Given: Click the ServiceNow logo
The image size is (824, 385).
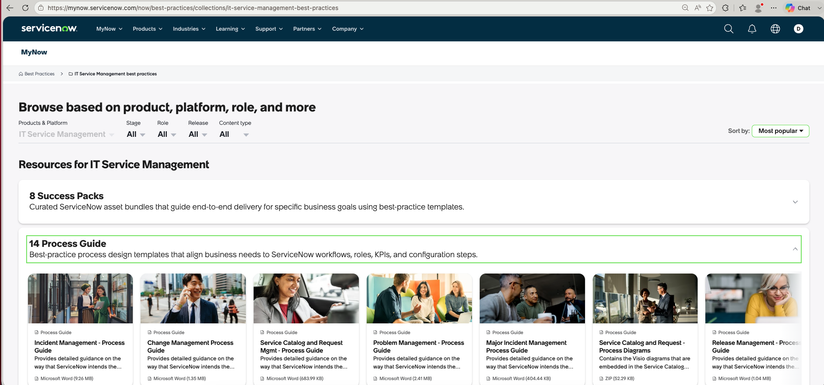Looking at the screenshot, I should click(x=49, y=28).
